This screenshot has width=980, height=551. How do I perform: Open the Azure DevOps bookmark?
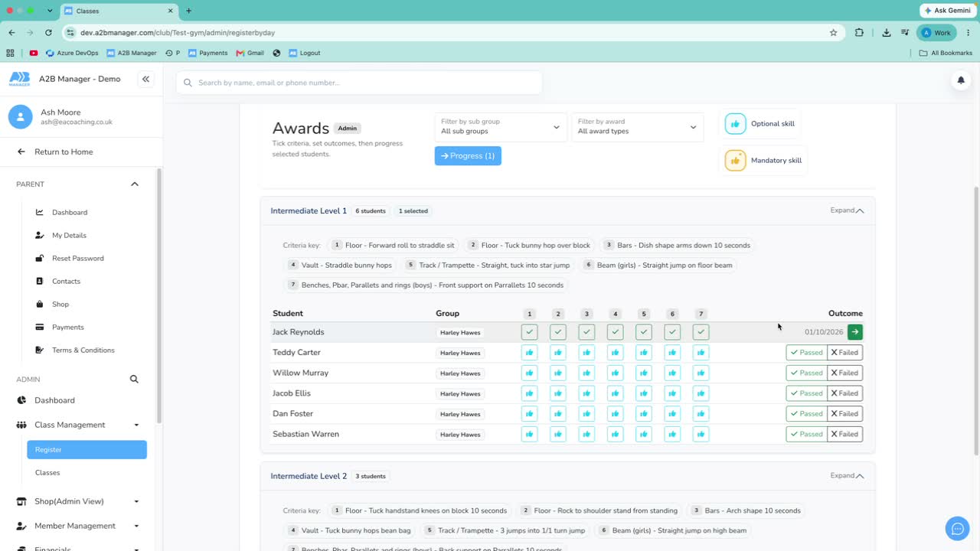[72, 53]
